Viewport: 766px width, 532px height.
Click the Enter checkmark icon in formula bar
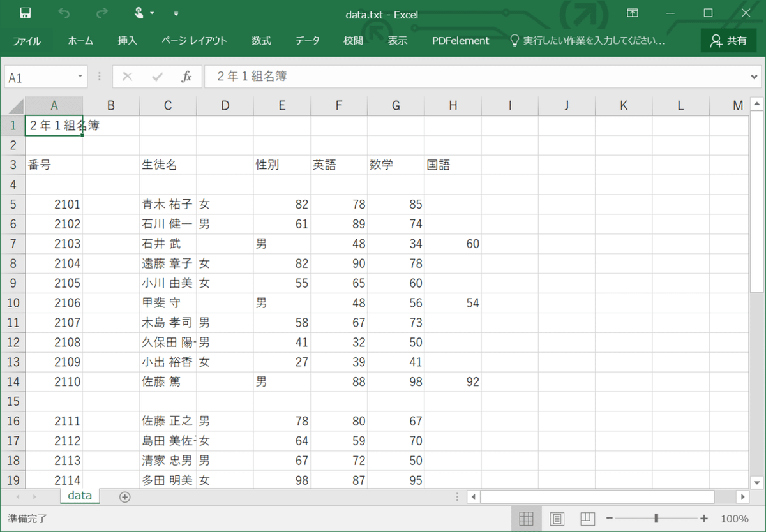tap(157, 77)
